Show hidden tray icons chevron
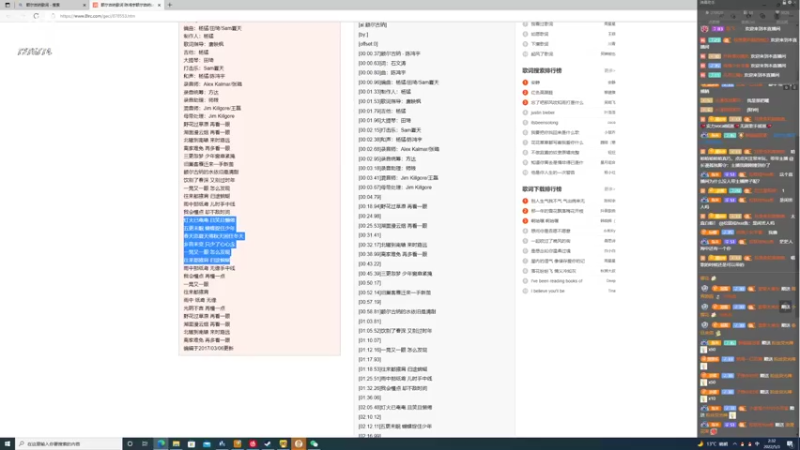Screen dimensions: 800x450 click(x=735, y=444)
